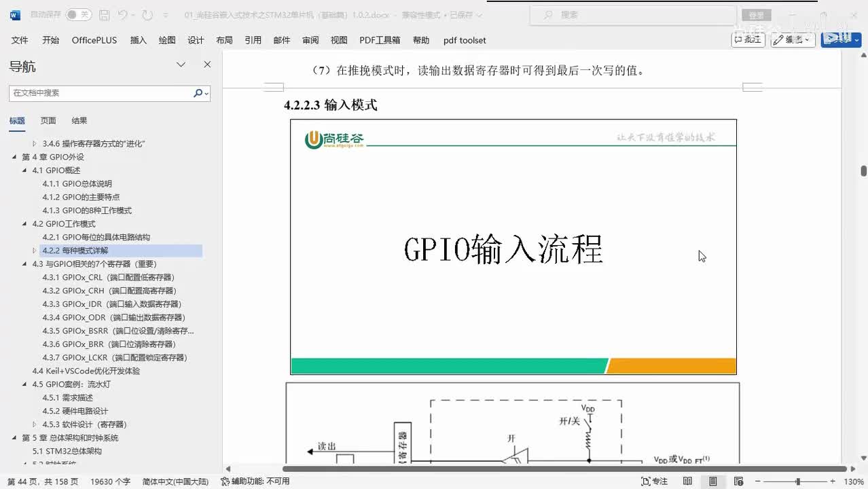Viewport: 868px width, 489px height.
Task: Go to heading 4.3.3 GPIOx_IDR
Action: pos(111,304)
